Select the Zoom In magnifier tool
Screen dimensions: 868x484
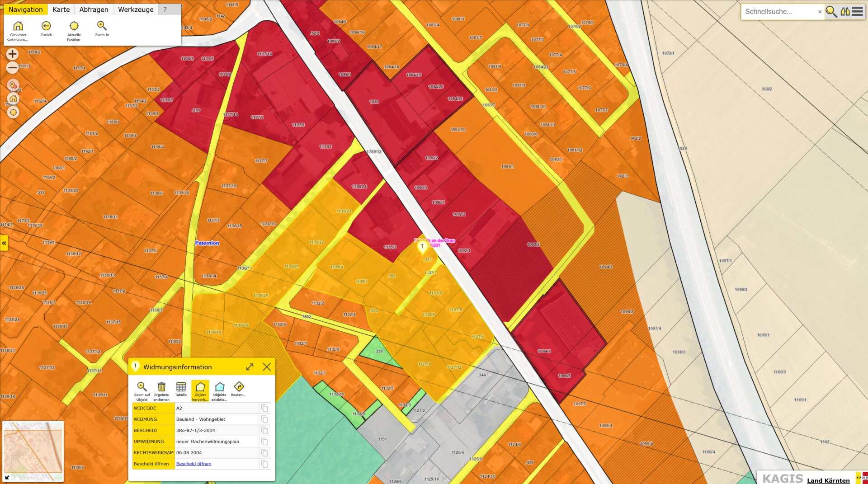[102, 26]
